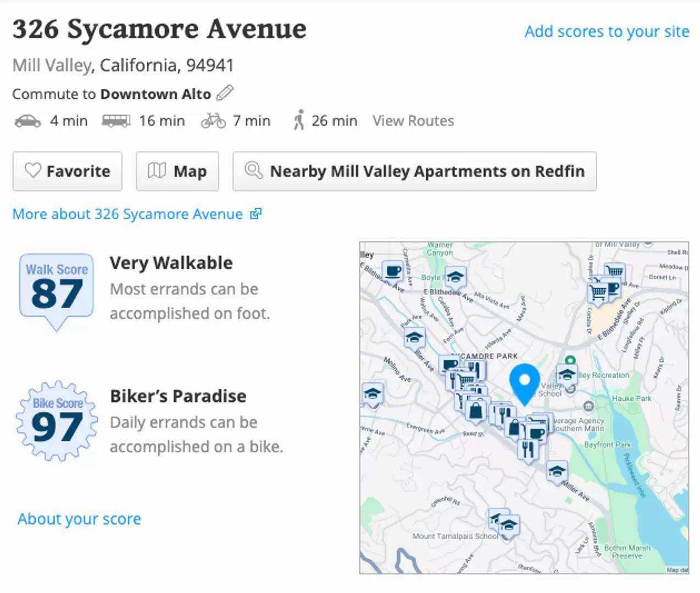Select the bicycle commute time icon

213,121
